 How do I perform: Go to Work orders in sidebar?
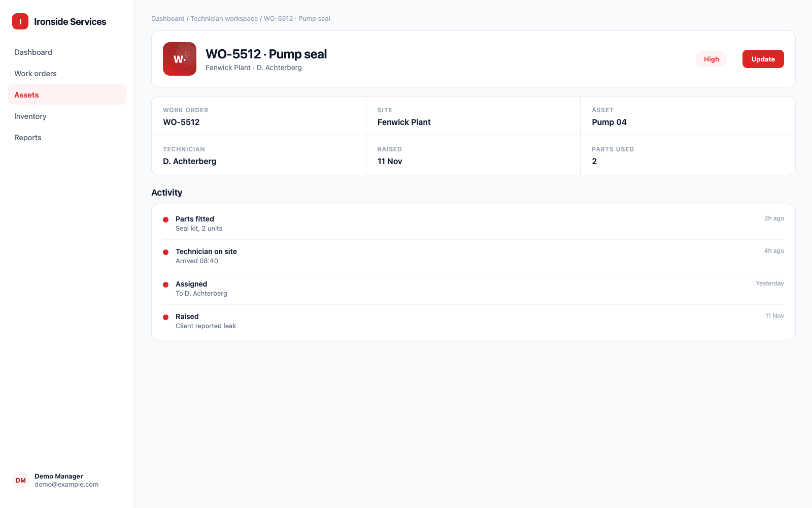(x=67, y=74)
